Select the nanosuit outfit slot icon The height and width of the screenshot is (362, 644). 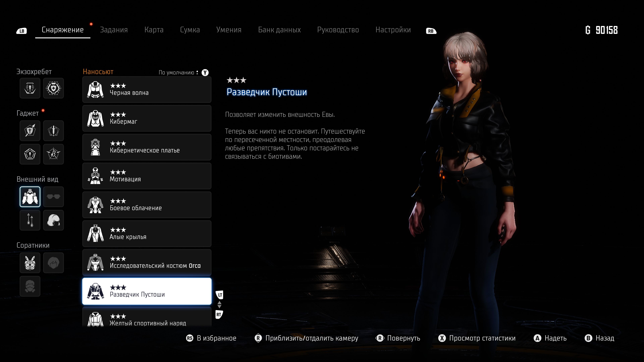click(30, 197)
